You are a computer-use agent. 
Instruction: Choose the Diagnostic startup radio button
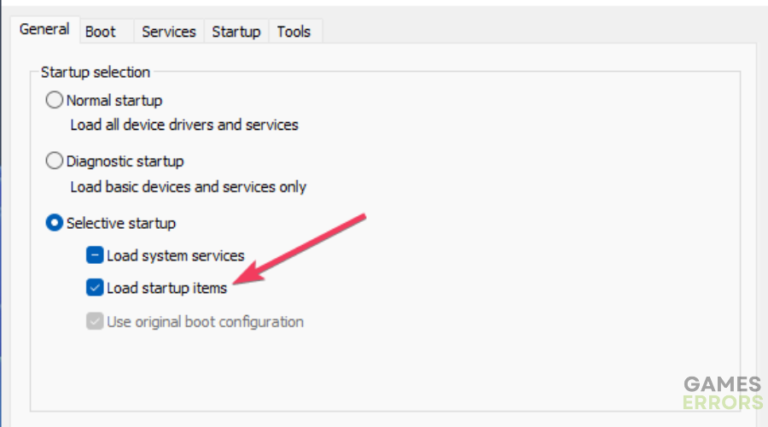(54, 161)
